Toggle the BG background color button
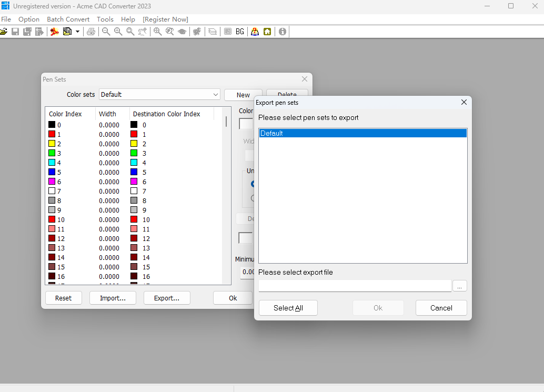The image size is (544, 392). pyautogui.click(x=240, y=31)
